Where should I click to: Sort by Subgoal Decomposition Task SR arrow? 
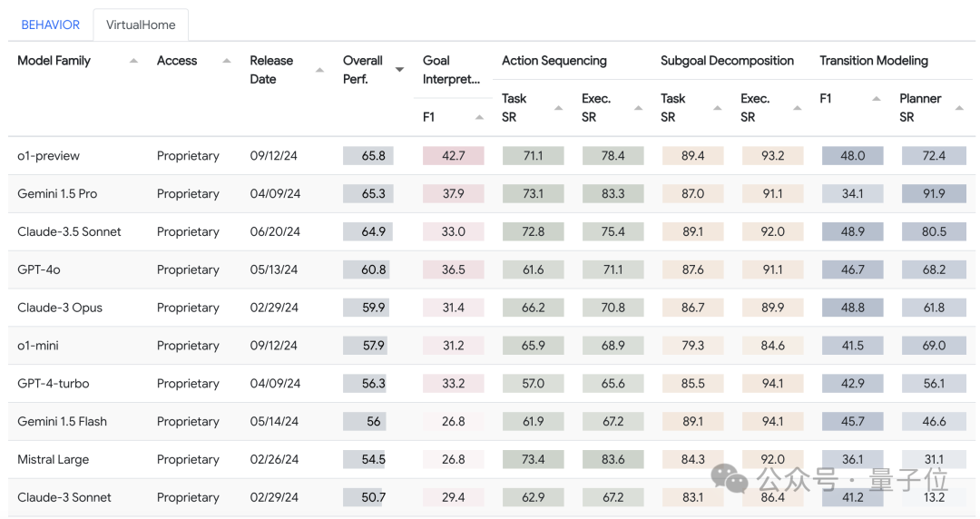pyautogui.click(x=718, y=108)
